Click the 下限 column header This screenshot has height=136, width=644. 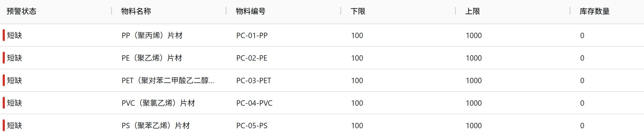(358, 11)
